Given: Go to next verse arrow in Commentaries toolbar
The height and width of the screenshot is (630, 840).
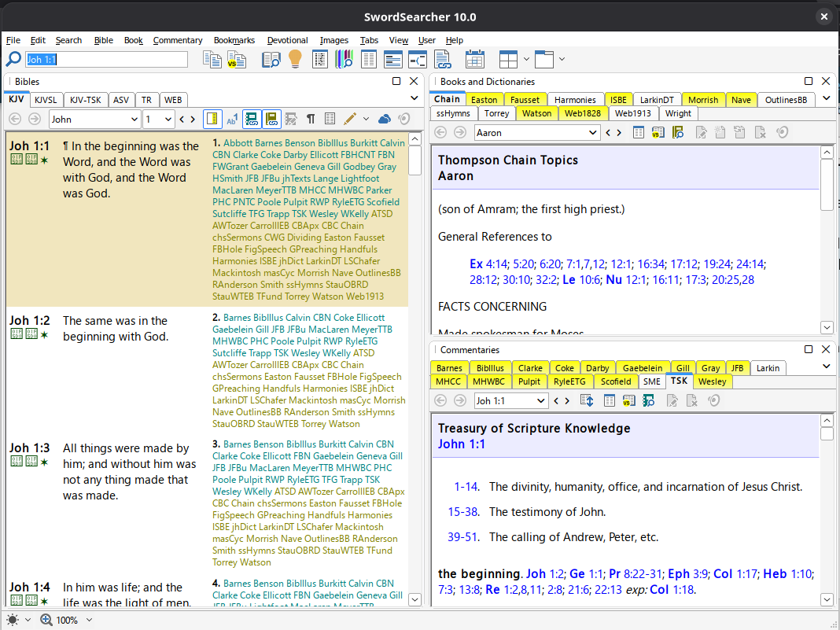Looking at the screenshot, I should (567, 400).
